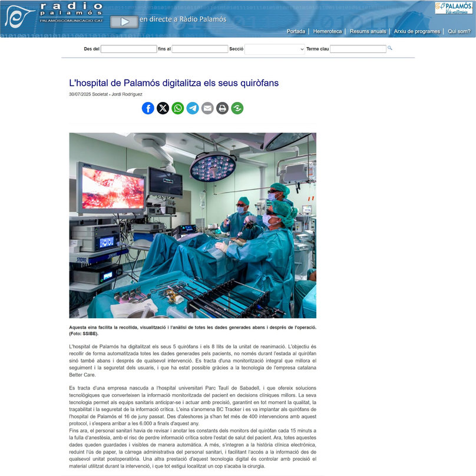Go to Portada menu item
This screenshot has height=476, width=476.
click(x=296, y=31)
